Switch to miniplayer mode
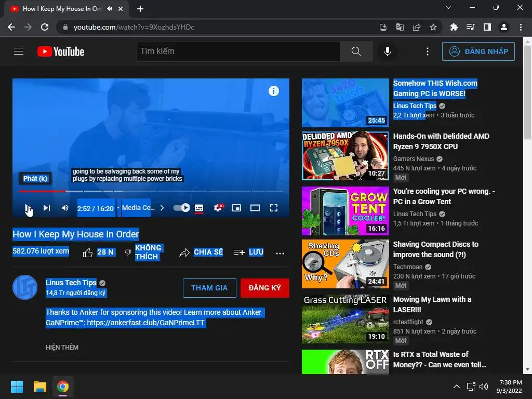532x399 pixels. pyautogui.click(x=236, y=208)
